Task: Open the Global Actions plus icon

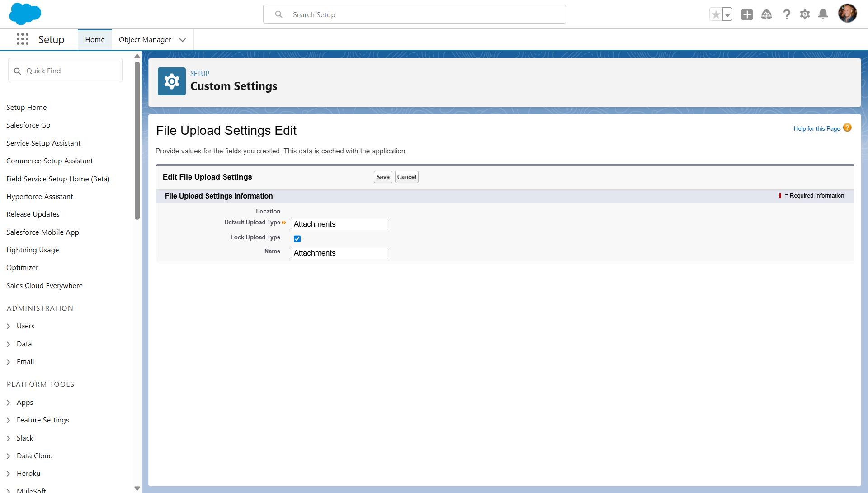Action: (747, 14)
